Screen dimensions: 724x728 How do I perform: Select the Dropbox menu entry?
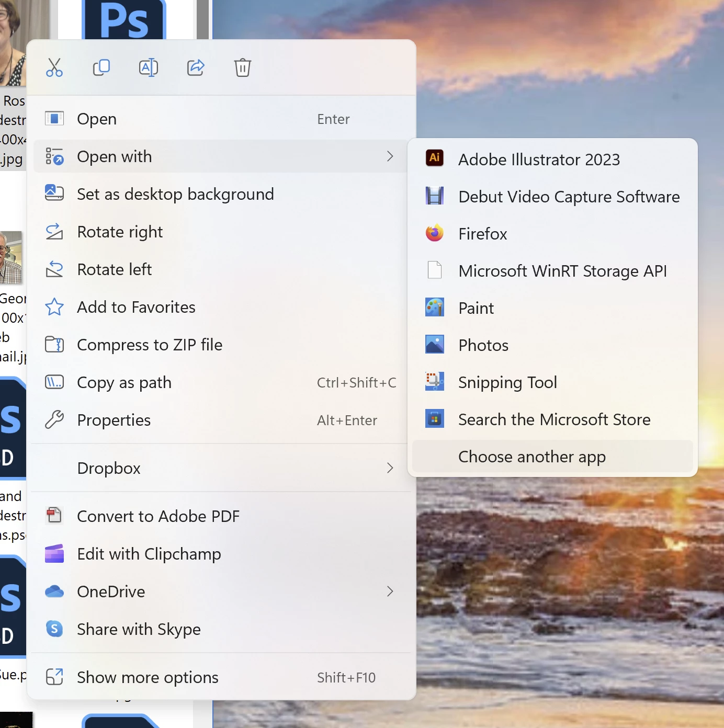click(221, 468)
